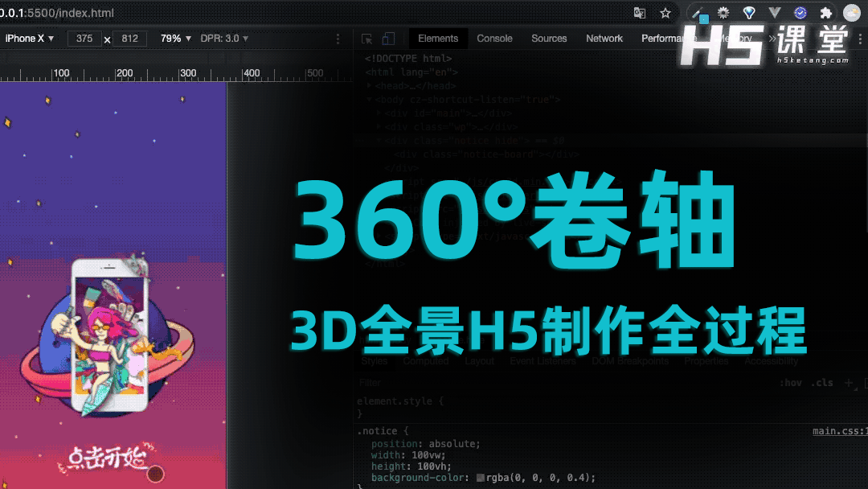This screenshot has width=868, height=489.
Task: Open the iPhone X device dropdown
Action: (x=30, y=39)
